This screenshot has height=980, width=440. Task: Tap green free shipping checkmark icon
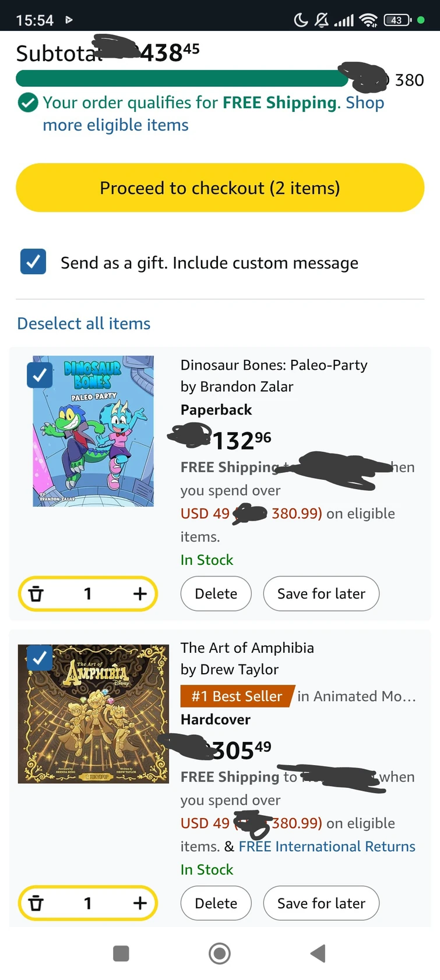28,103
